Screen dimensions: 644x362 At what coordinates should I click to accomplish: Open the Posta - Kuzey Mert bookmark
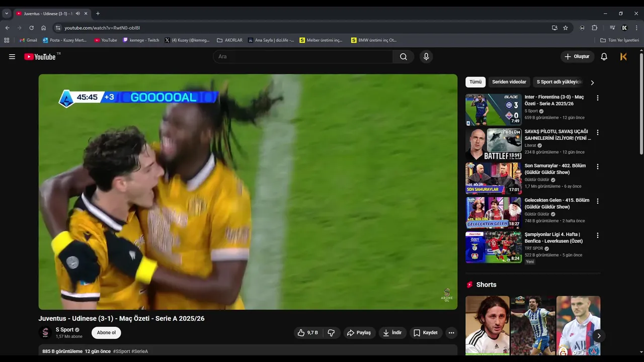tap(65, 40)
